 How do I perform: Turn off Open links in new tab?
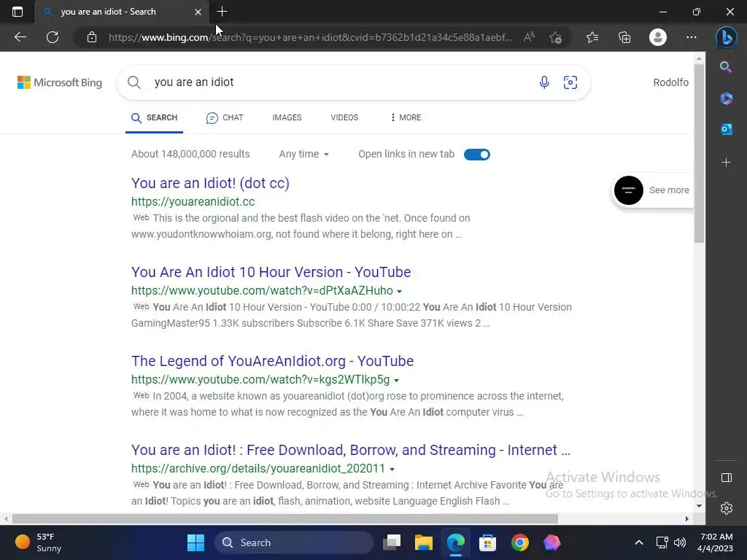(477, 155)
